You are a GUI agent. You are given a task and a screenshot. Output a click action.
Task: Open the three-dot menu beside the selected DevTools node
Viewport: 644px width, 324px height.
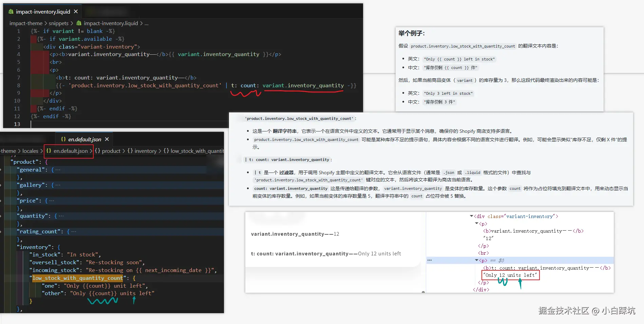430,260
